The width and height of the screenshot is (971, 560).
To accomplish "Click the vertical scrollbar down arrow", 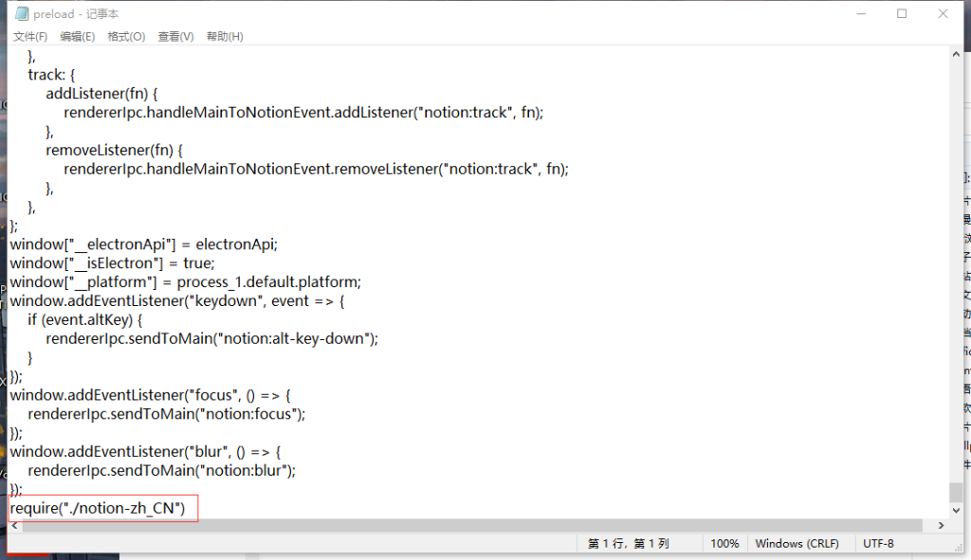I will coord(956,511).
